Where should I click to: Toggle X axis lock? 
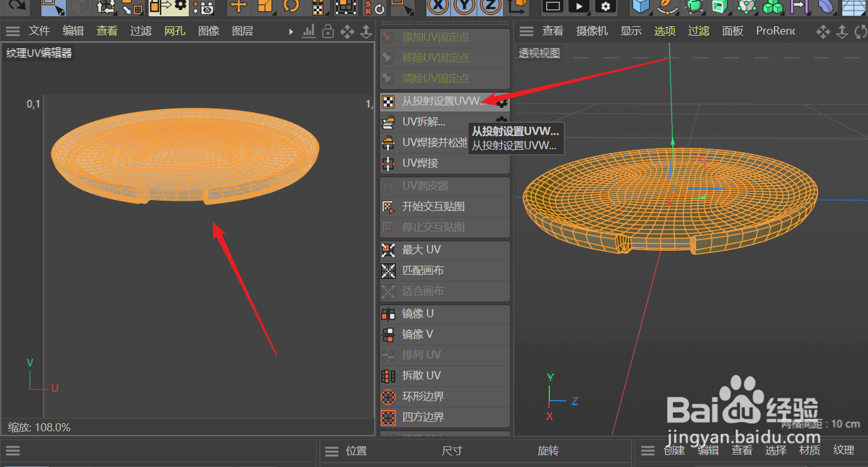click(x=438, y=6)
